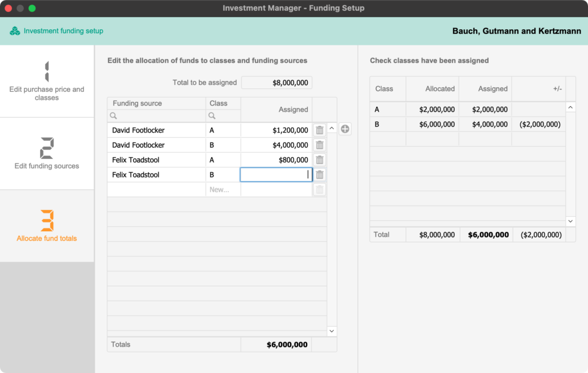Remove the Felix Toadstool class B row via trash icon
588x373 pixels.
(319, 174)
